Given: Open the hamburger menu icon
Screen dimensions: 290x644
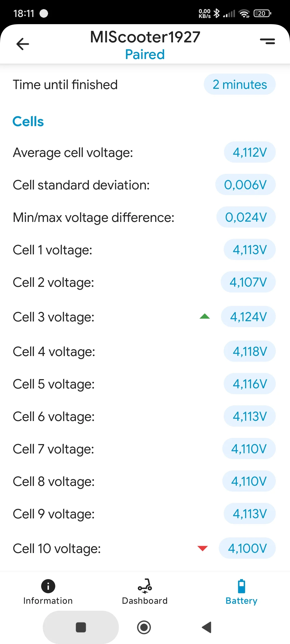Looking at the screenshot, I should (267, 41).
